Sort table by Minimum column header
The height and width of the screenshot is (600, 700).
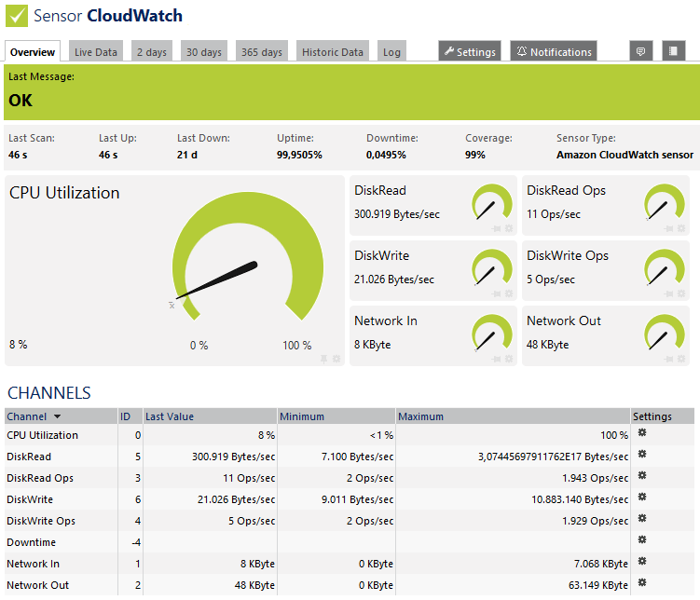click(302, 416)
